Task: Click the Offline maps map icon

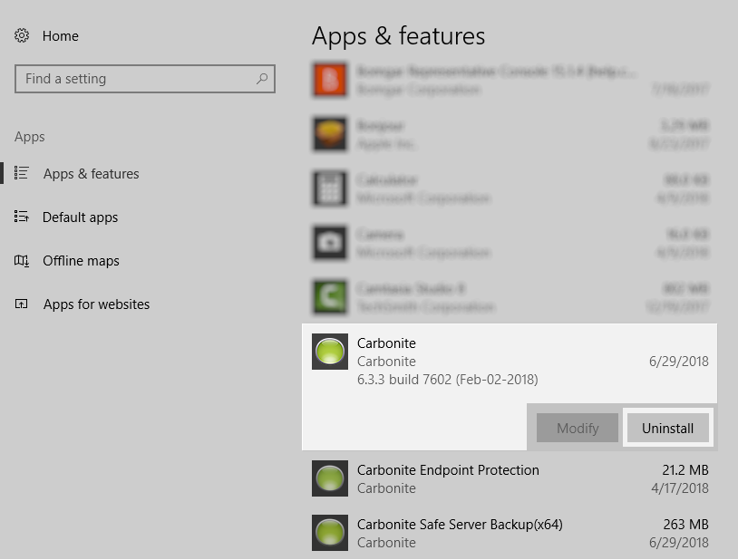Action: pyautogui.click(x=22, y=261)
